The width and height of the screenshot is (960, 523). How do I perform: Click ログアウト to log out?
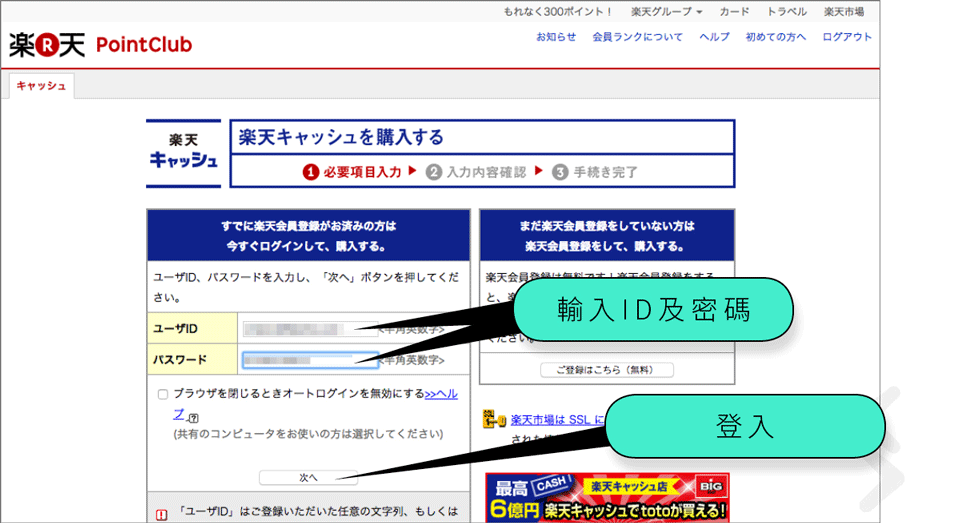click(847, 37)
